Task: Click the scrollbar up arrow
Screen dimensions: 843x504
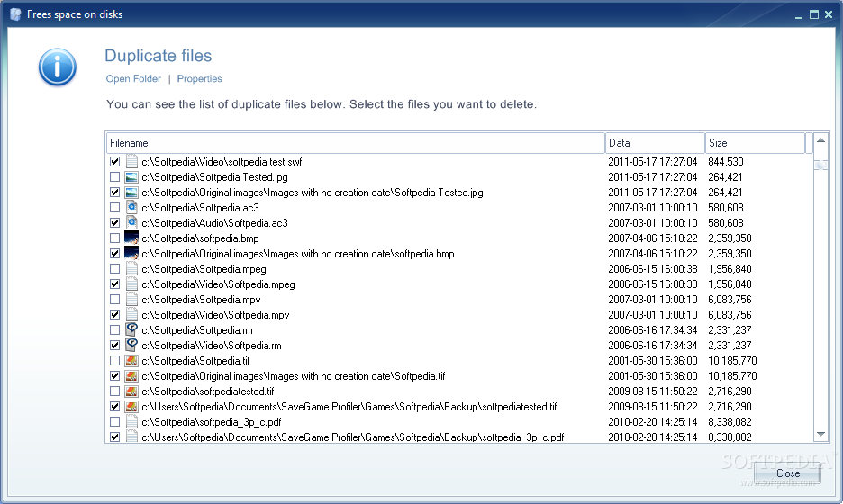Action: [821, 140]
